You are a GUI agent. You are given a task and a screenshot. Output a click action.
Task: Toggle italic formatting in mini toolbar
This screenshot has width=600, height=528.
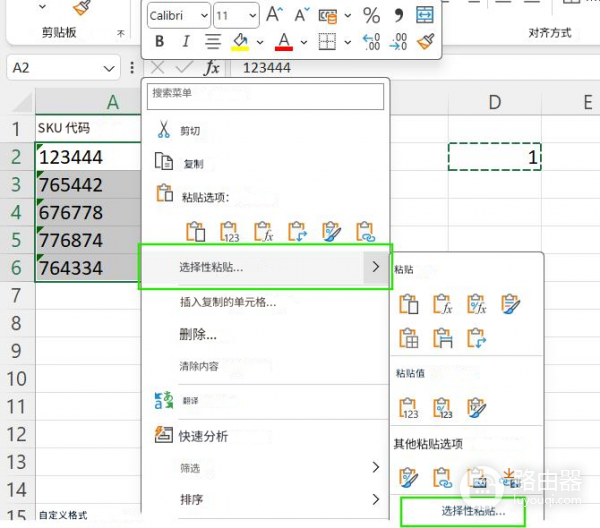(186, 41)
